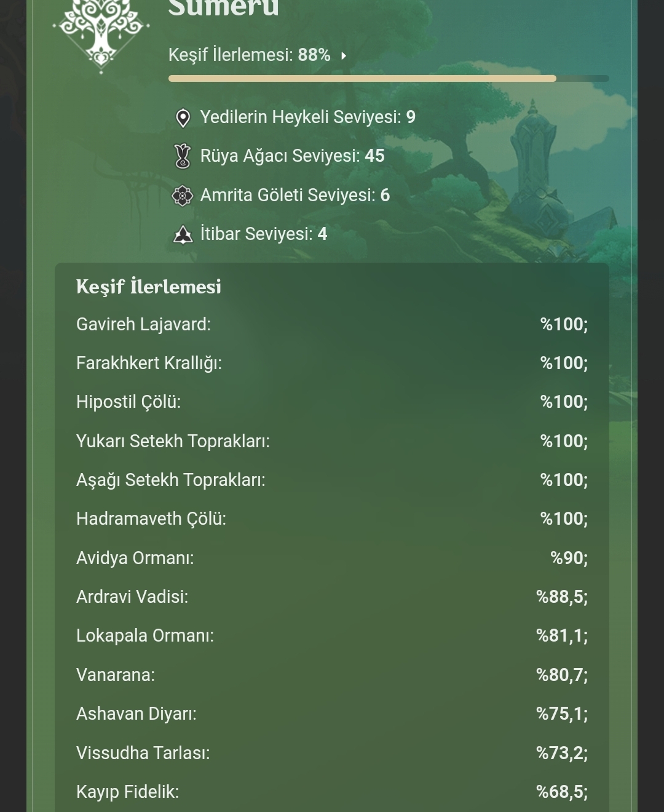Click Yukarı Setekh Toprakları entry
Image resolution: width=664 pixels, height=812 pixels.
tap(332, 441)
